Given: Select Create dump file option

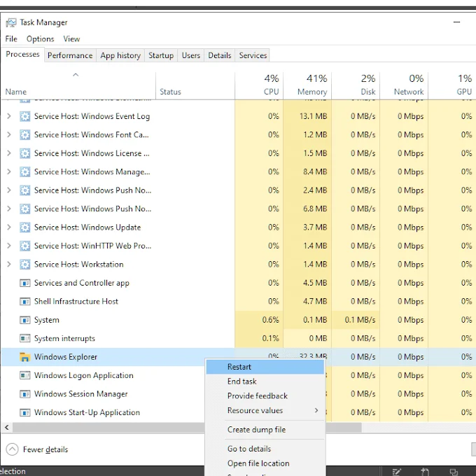Looking at the screenshot, I should click(265, 430).
